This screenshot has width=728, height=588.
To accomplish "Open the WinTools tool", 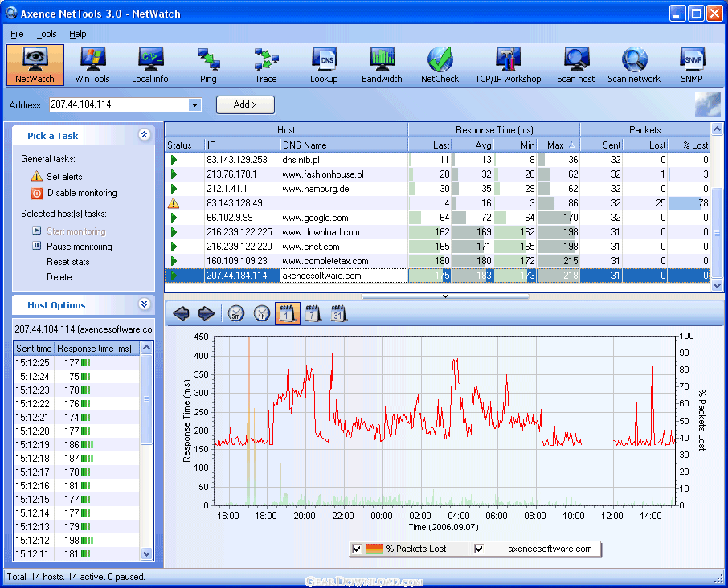I will point(92,65).
